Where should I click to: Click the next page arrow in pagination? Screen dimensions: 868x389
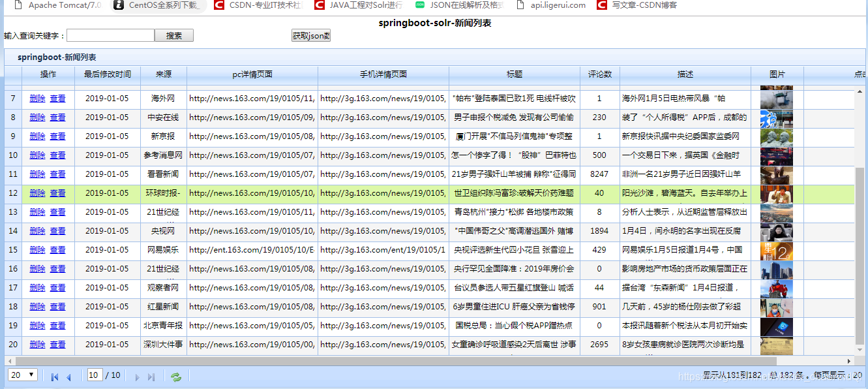click(137, 377)
